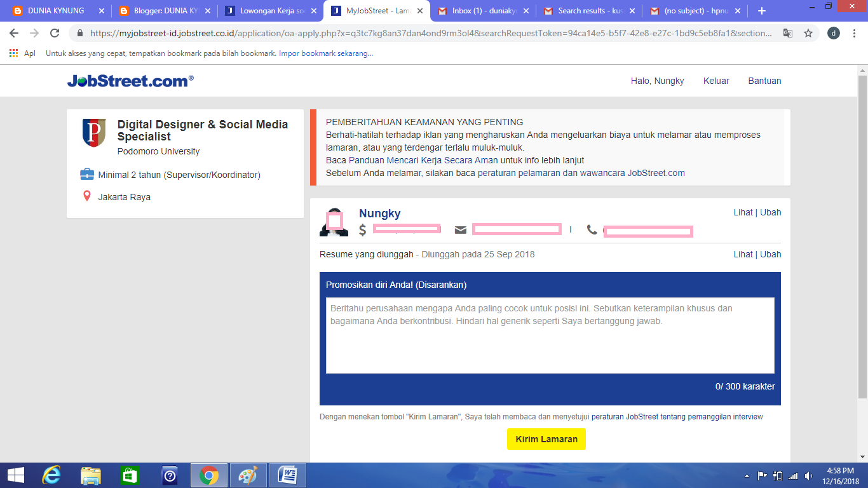868x488 pixels.
Task: Click Ubah for the uploaded resume
Action: pyautogui.click(x=771, y=254)
